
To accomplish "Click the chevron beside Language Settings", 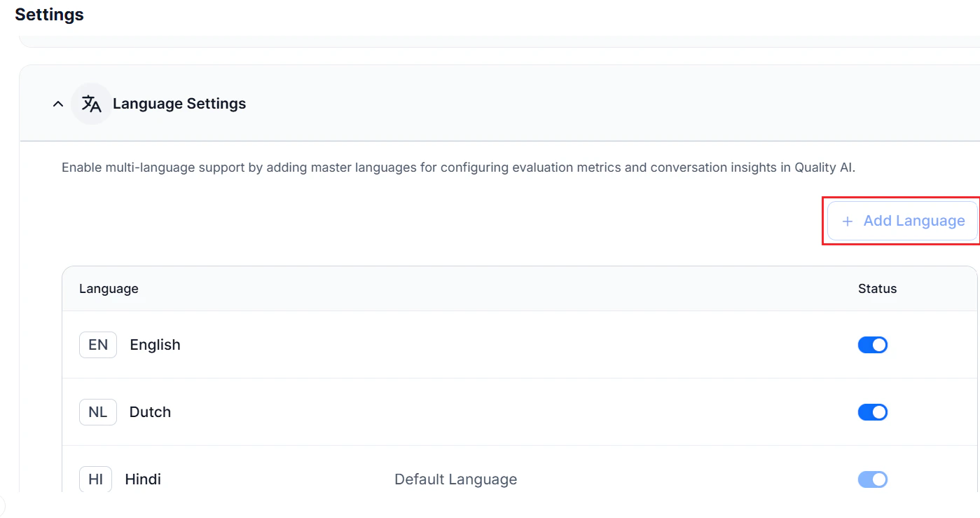I will point(58,103).
